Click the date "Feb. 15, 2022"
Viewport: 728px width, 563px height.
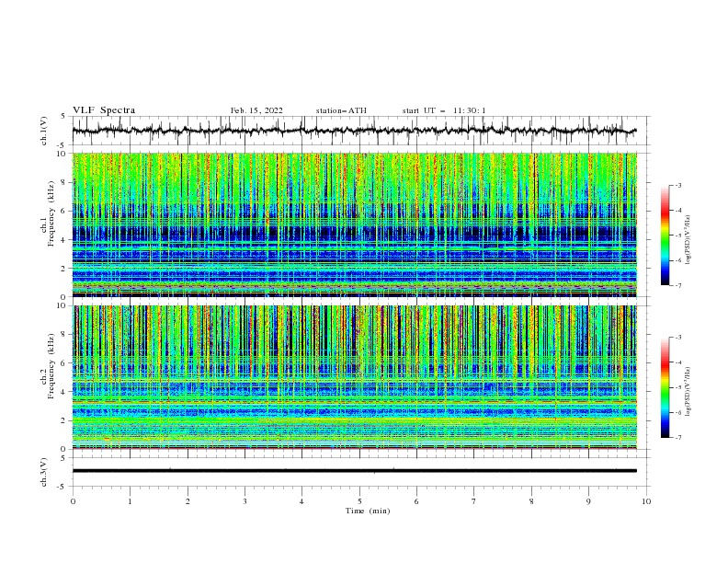256,110
